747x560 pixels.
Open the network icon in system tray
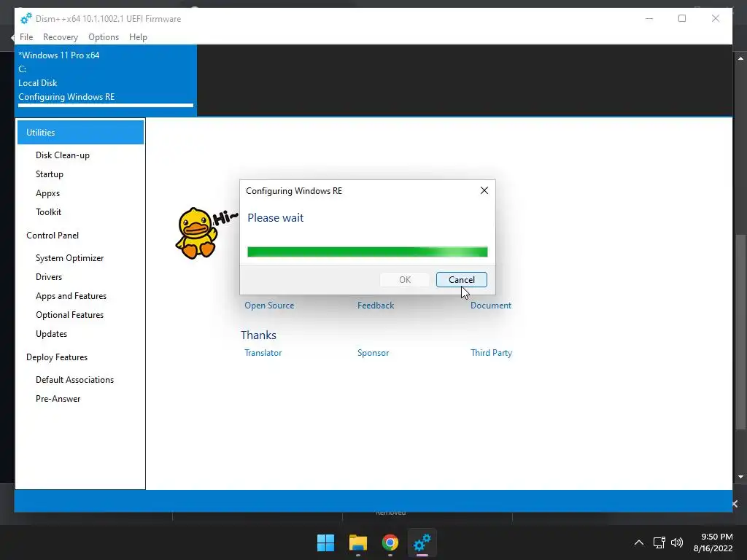pos(659,542)
